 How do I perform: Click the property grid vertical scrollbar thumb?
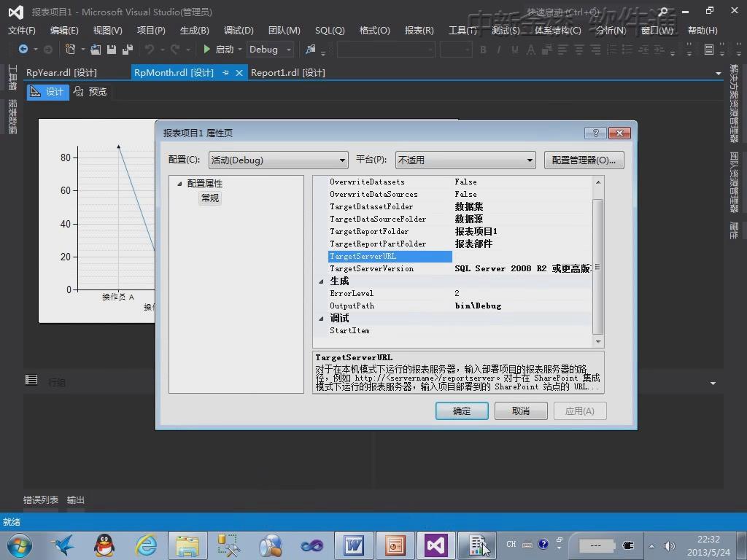[598, 267]
